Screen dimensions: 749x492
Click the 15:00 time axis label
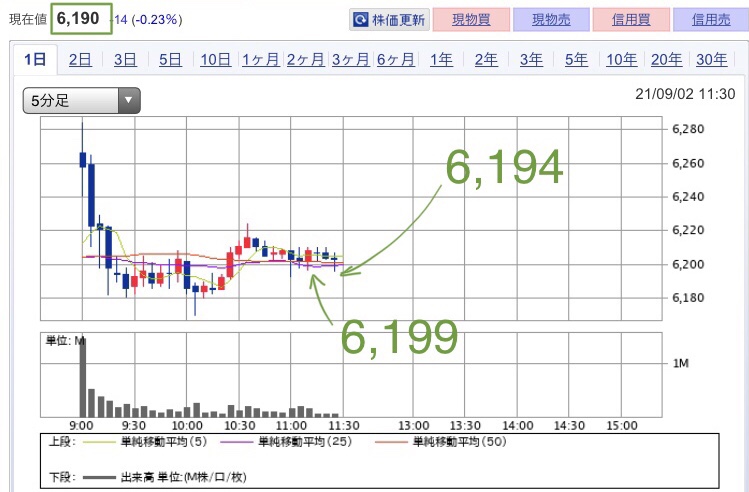(x=621, y=426)
